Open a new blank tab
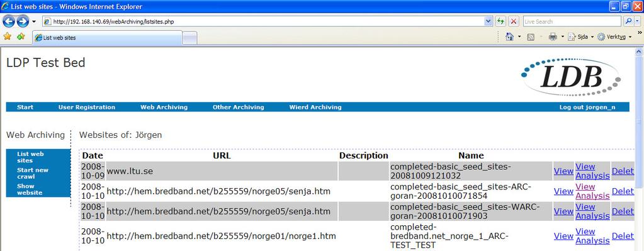Screen dimensions: 644x251 pos(189,38)
